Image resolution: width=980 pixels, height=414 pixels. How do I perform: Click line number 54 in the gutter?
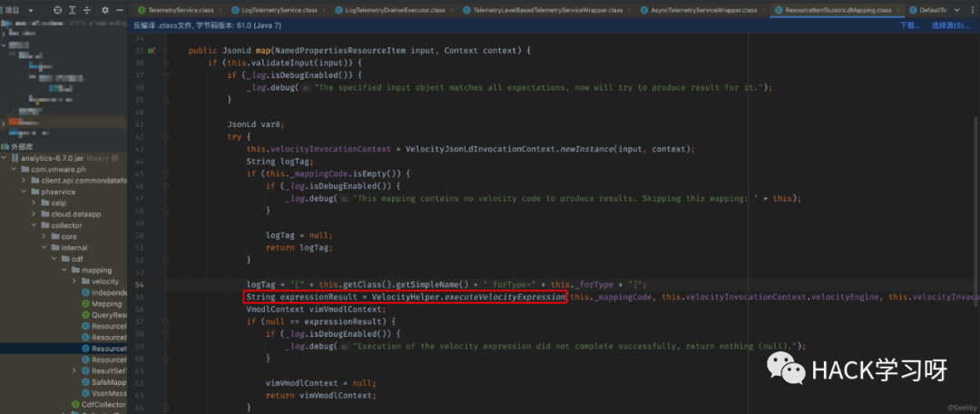(139, 284)
